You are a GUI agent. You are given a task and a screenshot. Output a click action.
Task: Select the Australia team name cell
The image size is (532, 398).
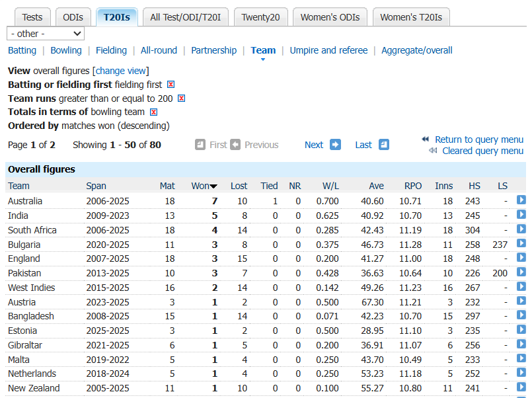click(x=25, y=201)
